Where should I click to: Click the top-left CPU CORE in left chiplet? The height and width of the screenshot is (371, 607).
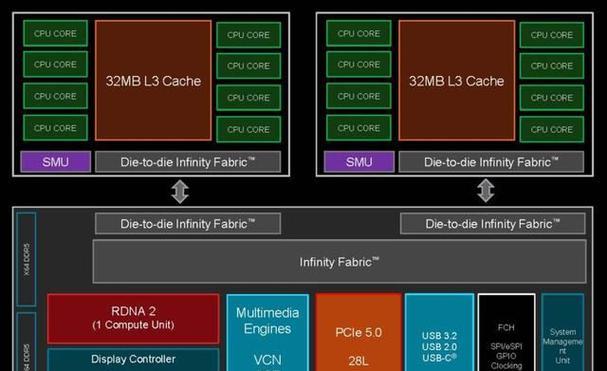(x=55, y=33)
